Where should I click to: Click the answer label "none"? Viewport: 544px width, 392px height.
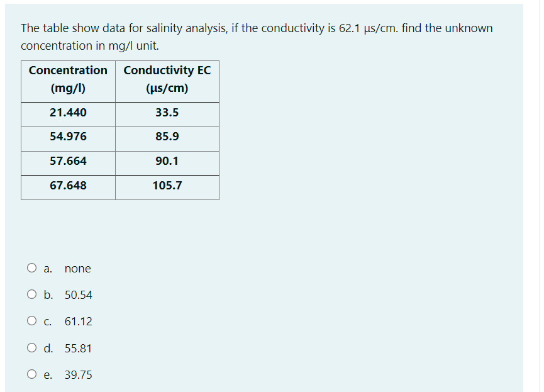click(x=77, y=268)
